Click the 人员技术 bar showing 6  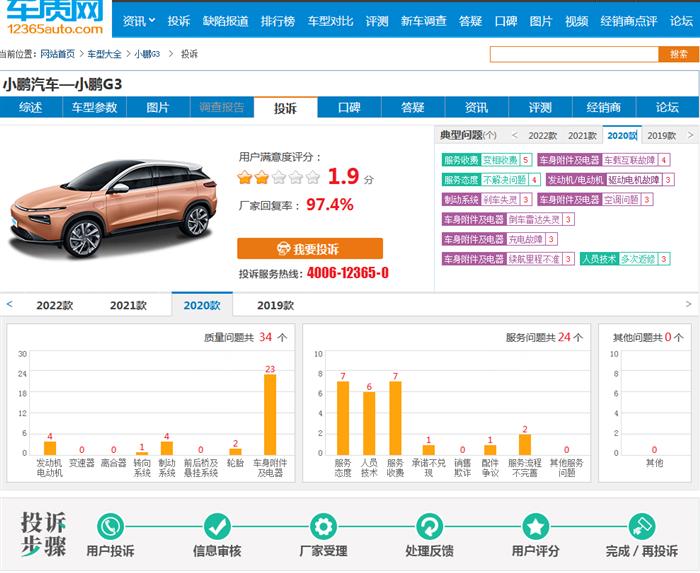click(x=369, y=423)
